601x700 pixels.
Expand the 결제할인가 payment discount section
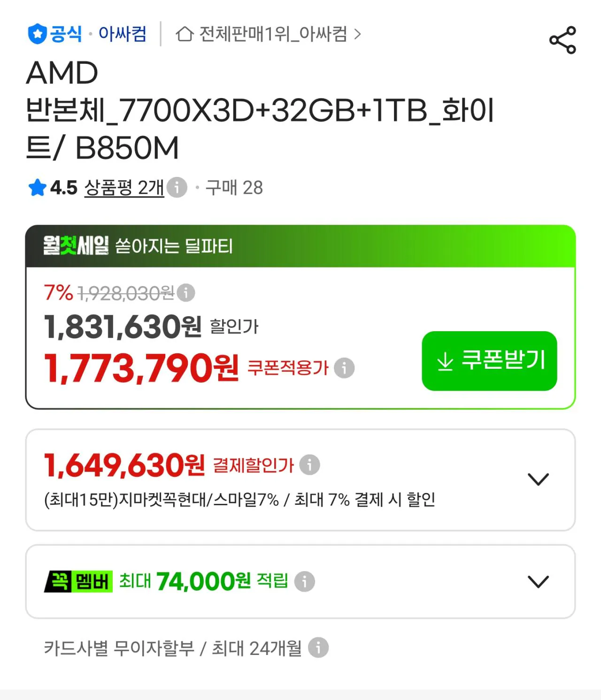[x=538, y=479]
